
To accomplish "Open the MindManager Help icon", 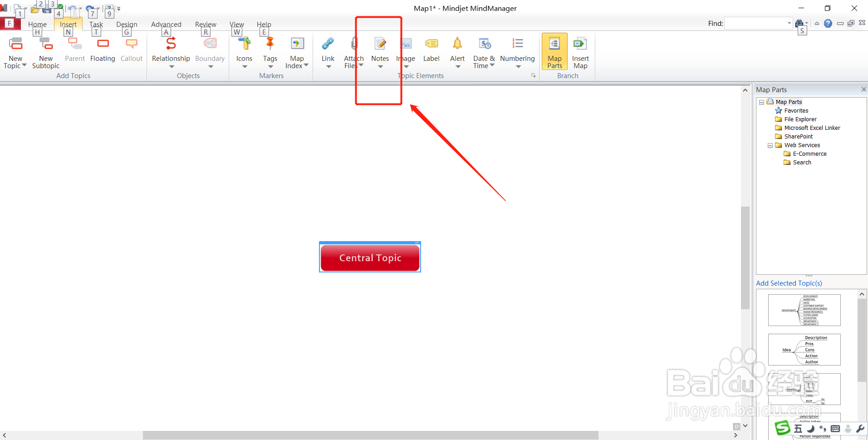I will (828, 23).
